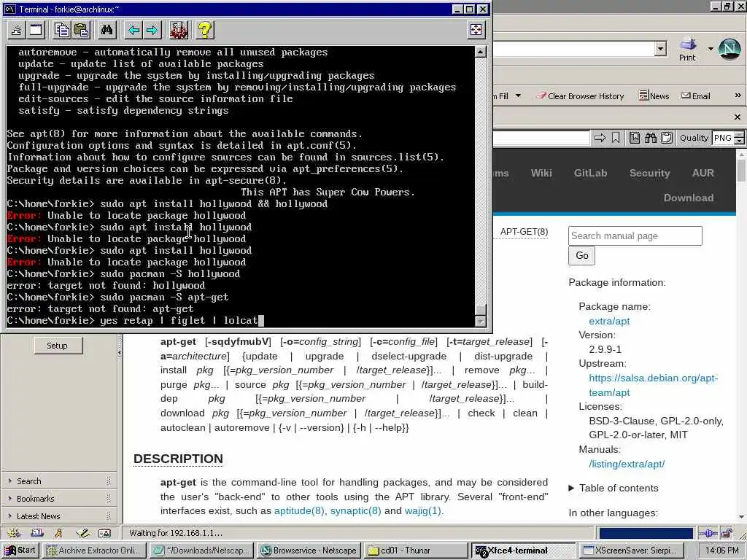Screen dimensions: 747x560
Task: Open the synaptic(8) link
Action: point(355,510)
